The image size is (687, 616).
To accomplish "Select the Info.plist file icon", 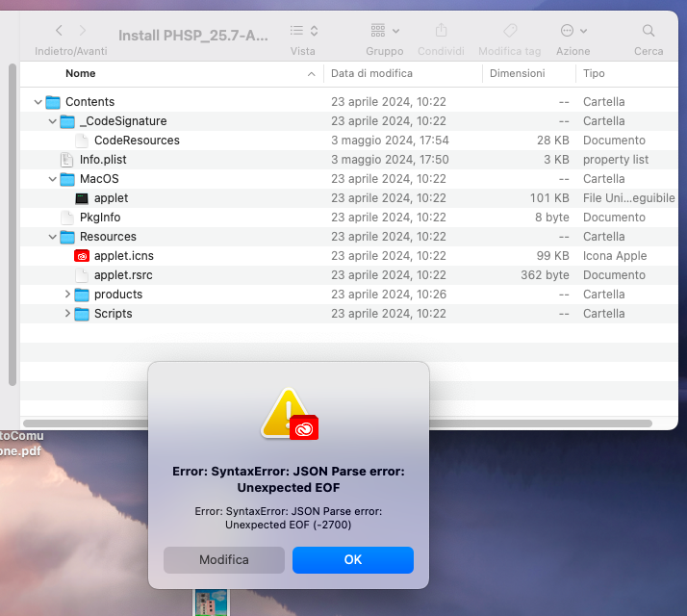I will 66,160.
